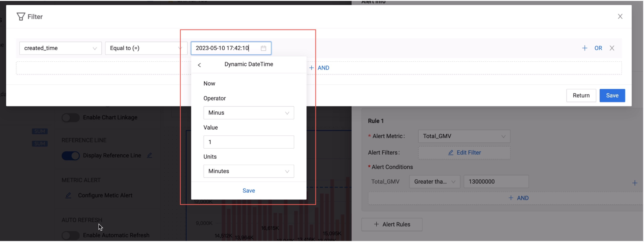
Task: Open the Units Minutes dropdown
Action: click(x=248, y=171)
